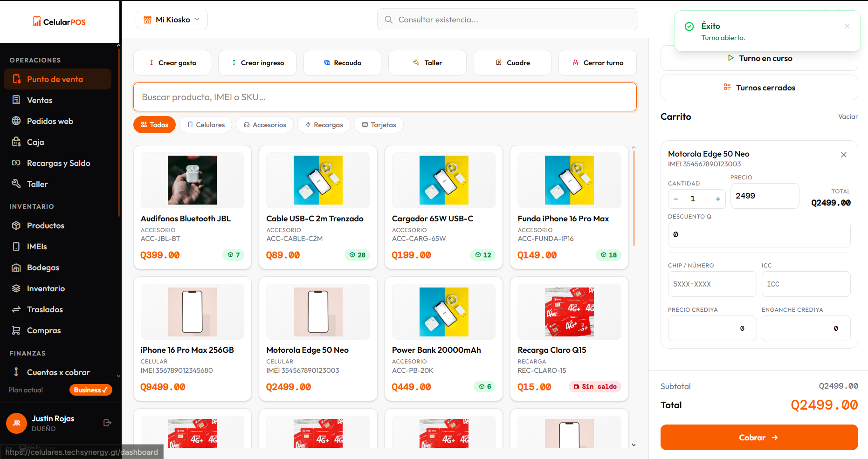Focus the Buscar producto, IMEI o SKU field

[x=385, y=97]
